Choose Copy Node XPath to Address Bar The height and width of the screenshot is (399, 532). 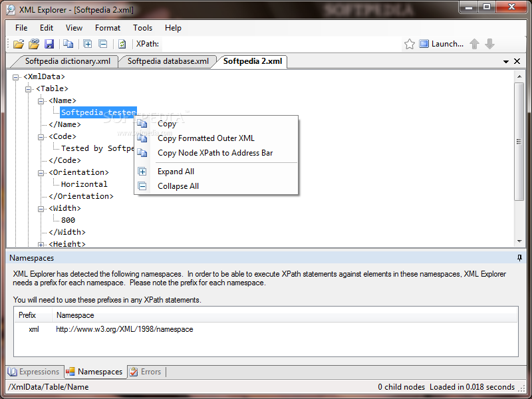click(216, 153)
